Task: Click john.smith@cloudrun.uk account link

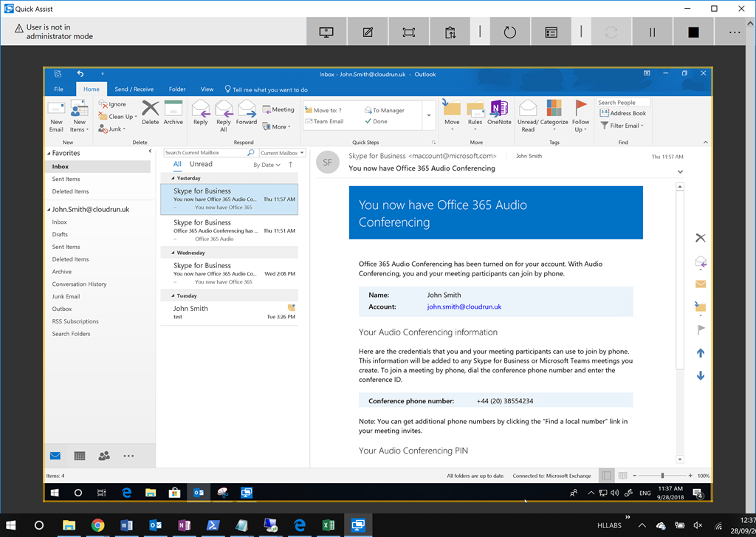Action: (x=464, y=307)
